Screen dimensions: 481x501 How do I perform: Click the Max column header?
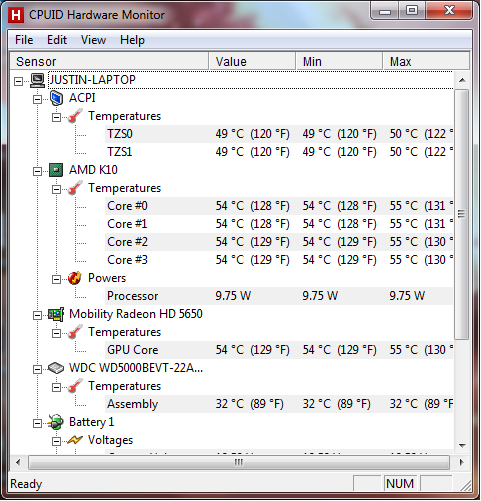point(426,61)
